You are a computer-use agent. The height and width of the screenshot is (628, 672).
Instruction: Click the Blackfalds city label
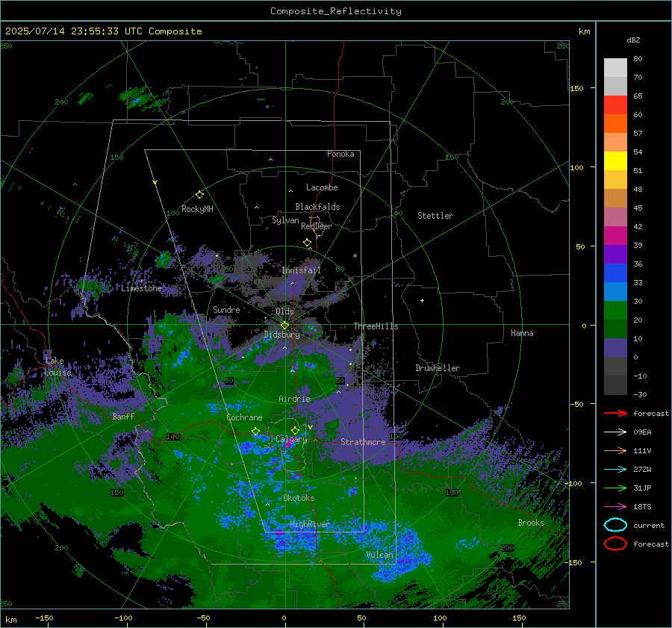tap(317, 207)
